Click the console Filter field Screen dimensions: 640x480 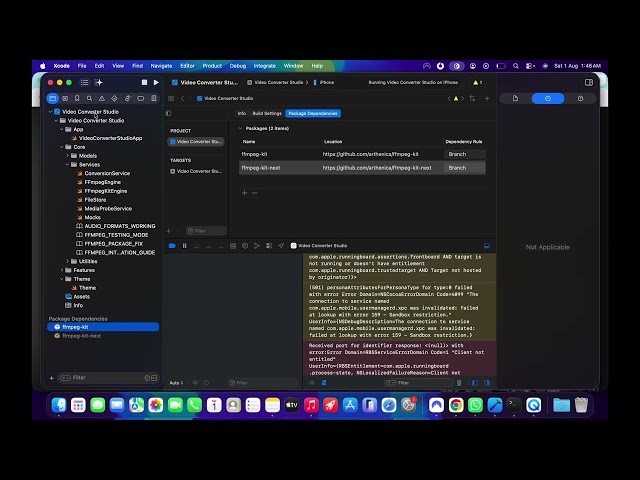click(x=418, y=383)
